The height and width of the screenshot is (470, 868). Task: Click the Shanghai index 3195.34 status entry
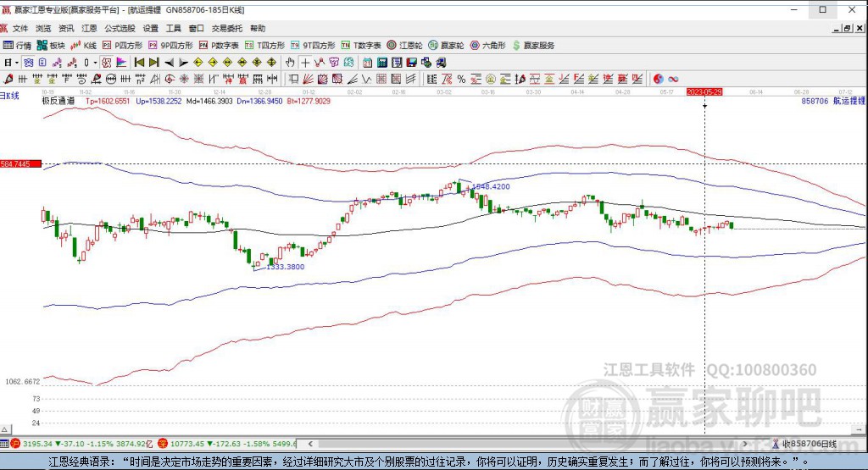[81, 444]
